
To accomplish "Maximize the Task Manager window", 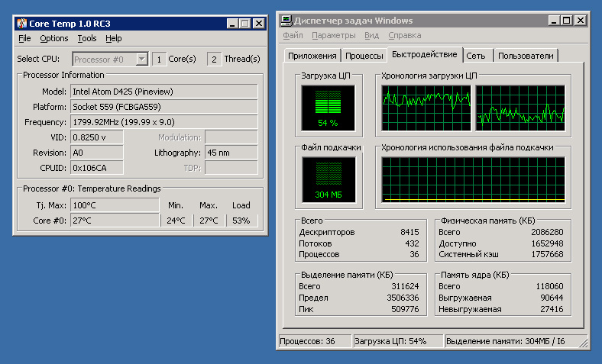I will click(x=566, y=21).
